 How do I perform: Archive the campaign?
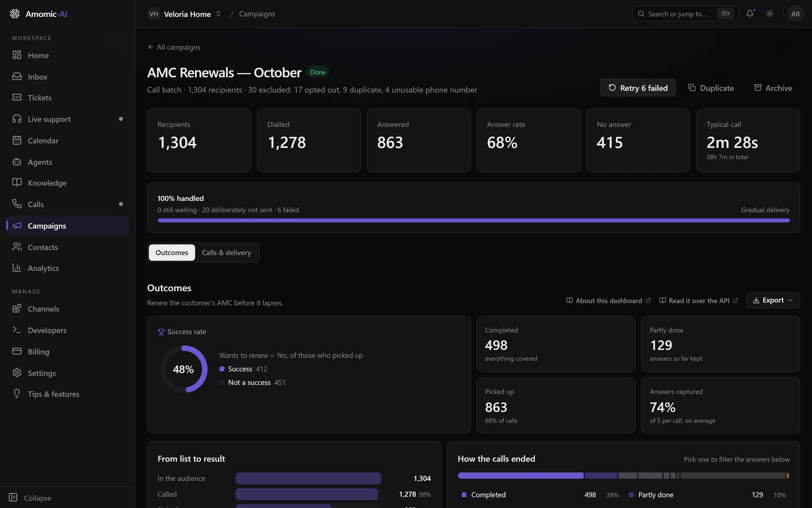tap(773, 88)
